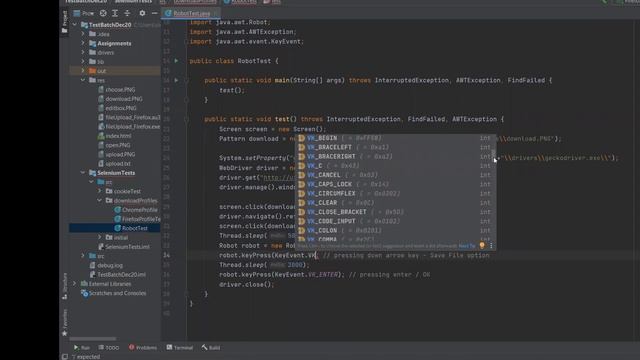This screenshot has height=360, width=640.
Task: Open the Structure vertical tool tab
Action: 64,286
